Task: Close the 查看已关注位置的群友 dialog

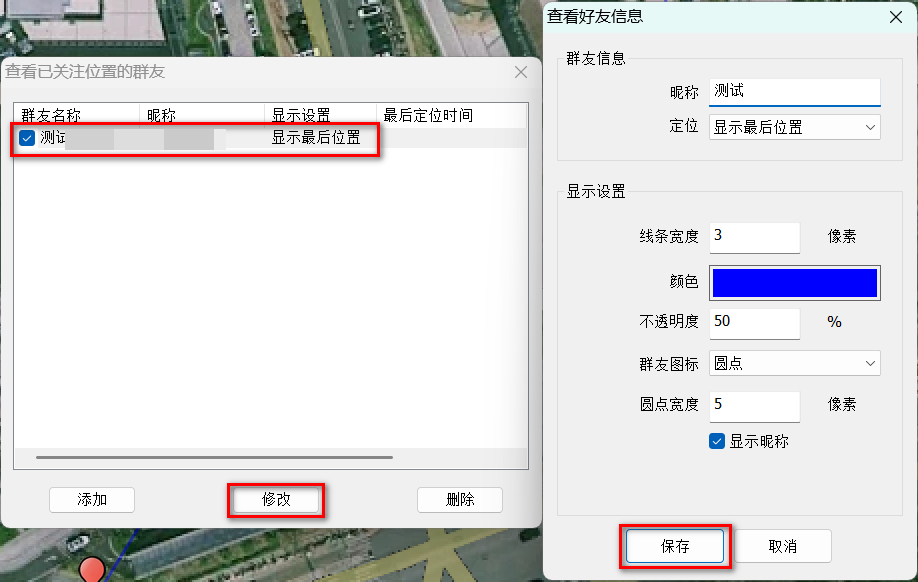Action: pos(521,72)
